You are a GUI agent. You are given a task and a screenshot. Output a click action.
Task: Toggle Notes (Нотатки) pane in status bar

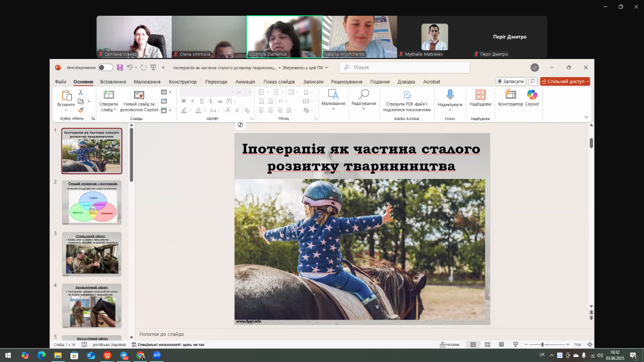pos(450,344)
